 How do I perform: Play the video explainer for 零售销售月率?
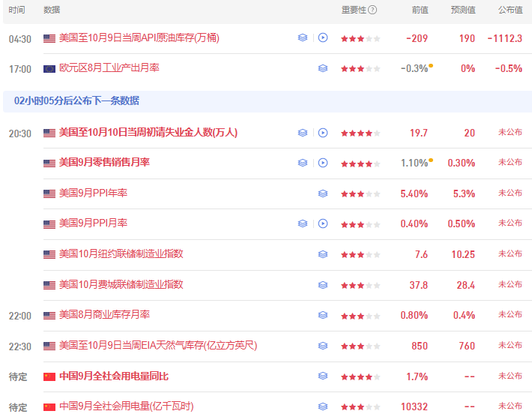coord(323,163)
